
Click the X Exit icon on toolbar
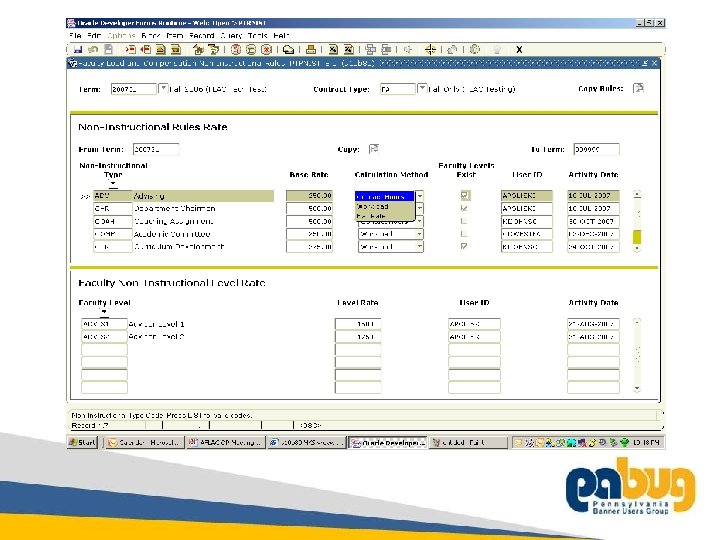point(519,49)
